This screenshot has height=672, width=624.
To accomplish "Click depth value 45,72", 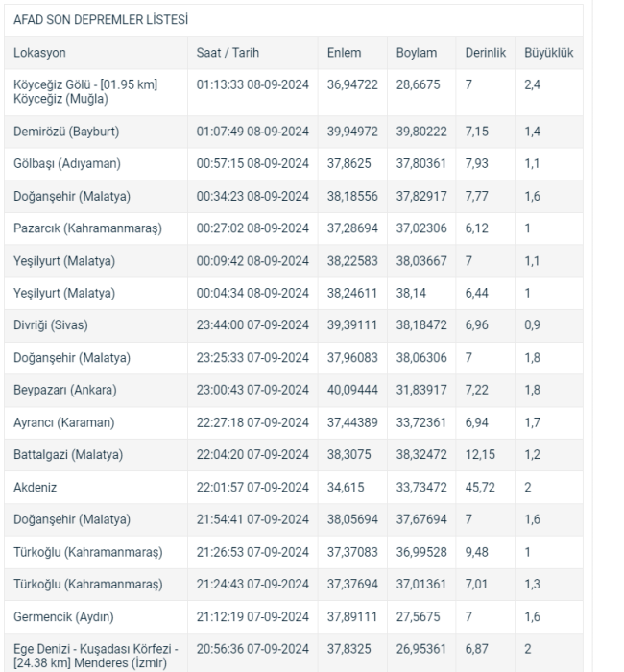I will [x=480, y=488].
